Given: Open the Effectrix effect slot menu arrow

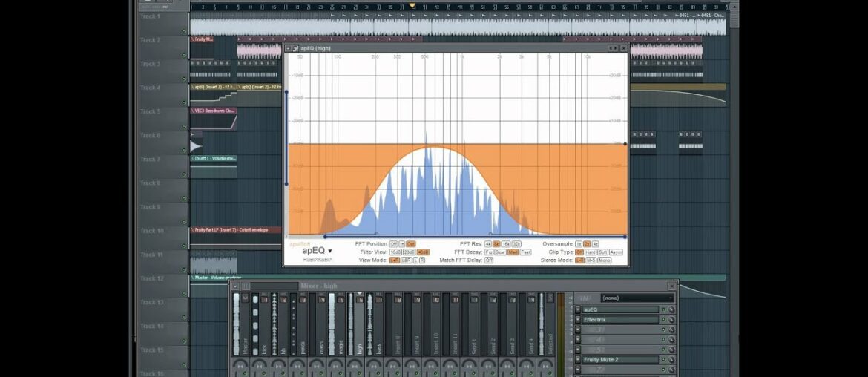Looking at the screenshot, I should [577, 319].
